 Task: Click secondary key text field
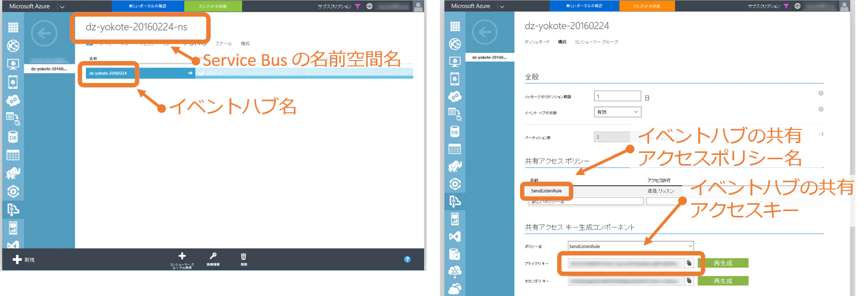(626, 281)
